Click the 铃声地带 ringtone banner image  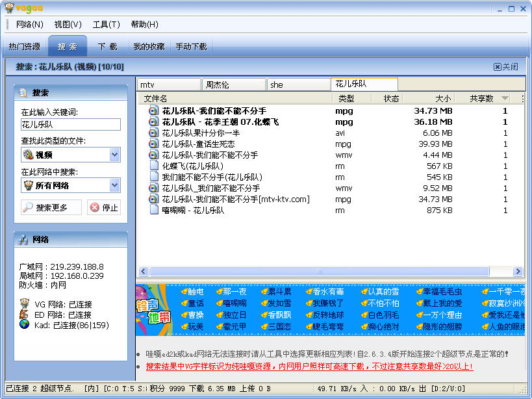click(x=151, y=311)
